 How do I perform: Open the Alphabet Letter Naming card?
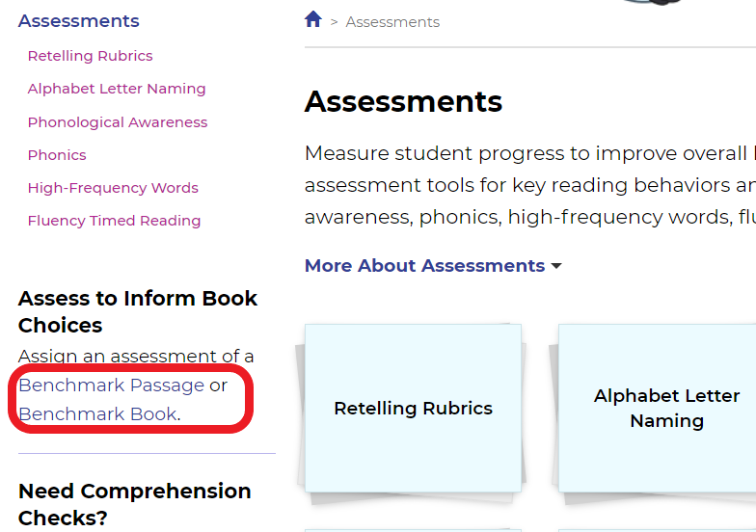click(x=658, y=409)
